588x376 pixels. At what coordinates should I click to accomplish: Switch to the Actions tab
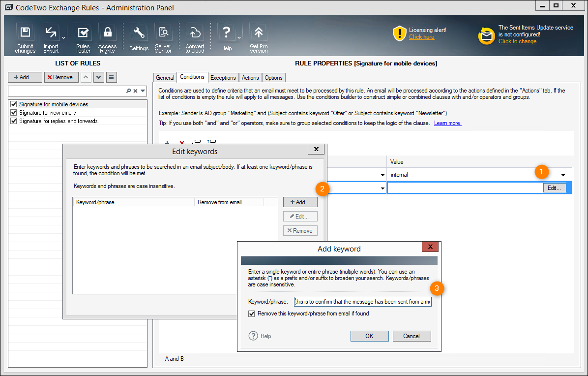pyautogui.click(x=250, y=78)
